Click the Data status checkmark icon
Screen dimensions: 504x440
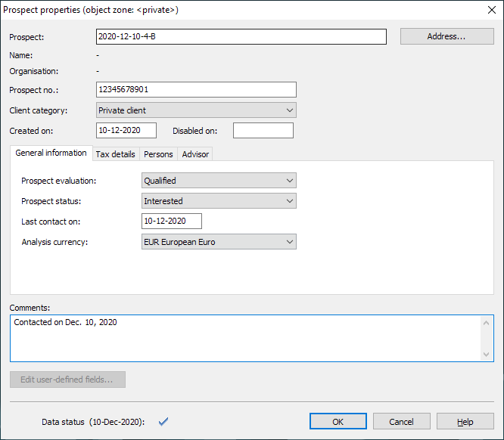pyautogui.click(x=163, y=421)
